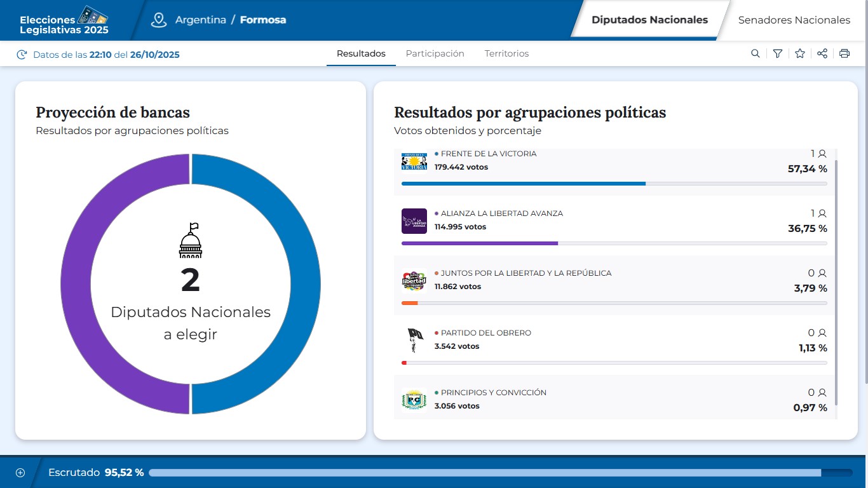Select the Alianza La Libertad Avanza logo
Image resolution: width=868 pixels, height=488 pixels.
pos(414,221)
